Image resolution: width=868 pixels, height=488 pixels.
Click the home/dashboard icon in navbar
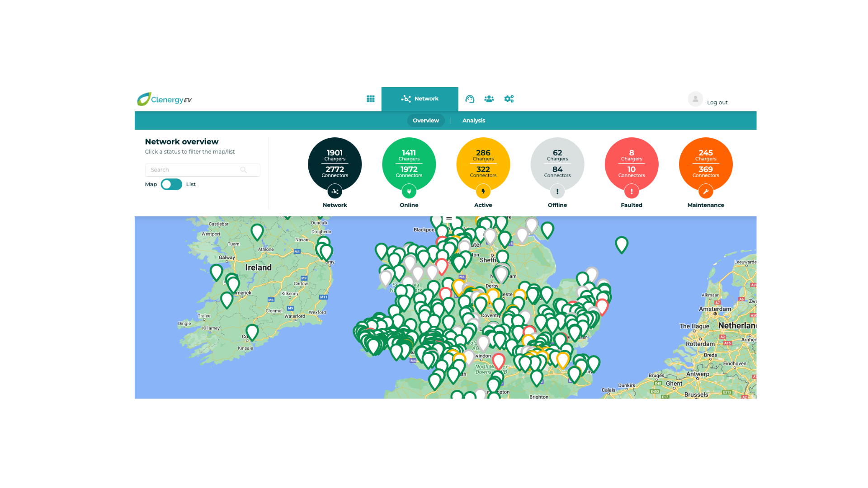tap(370, 99)
